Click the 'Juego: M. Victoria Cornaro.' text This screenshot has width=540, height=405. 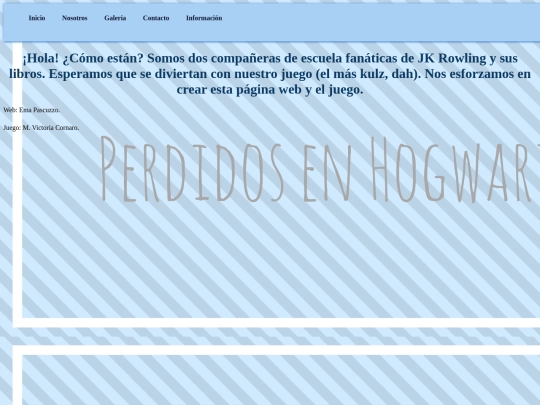[x=41, y=128]
